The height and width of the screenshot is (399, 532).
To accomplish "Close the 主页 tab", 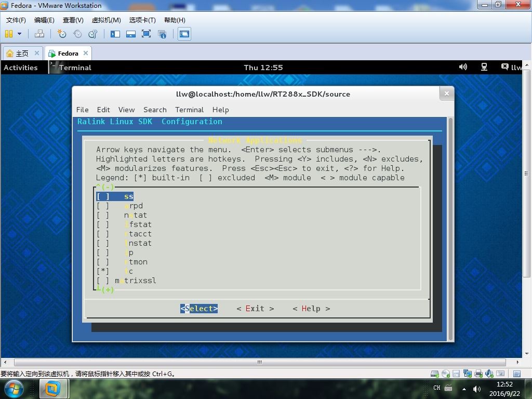I will pos(37,53).
